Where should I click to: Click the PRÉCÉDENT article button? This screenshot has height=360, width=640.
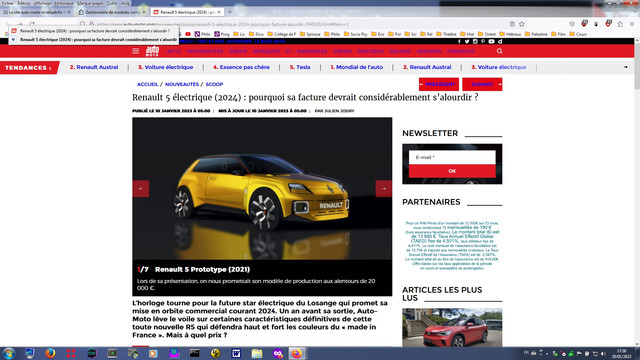pyautogui.click(x=439, y=84)
